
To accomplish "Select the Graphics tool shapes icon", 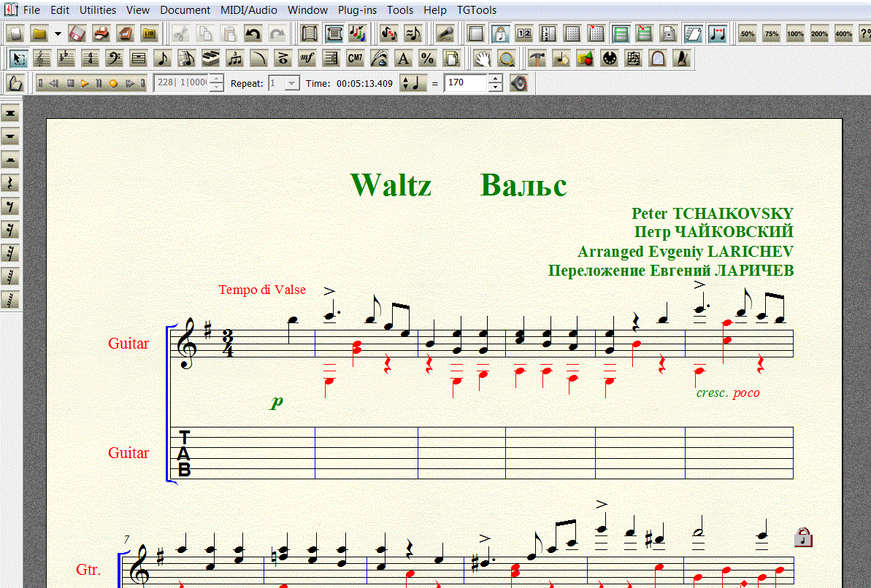I will pos(585,58).
